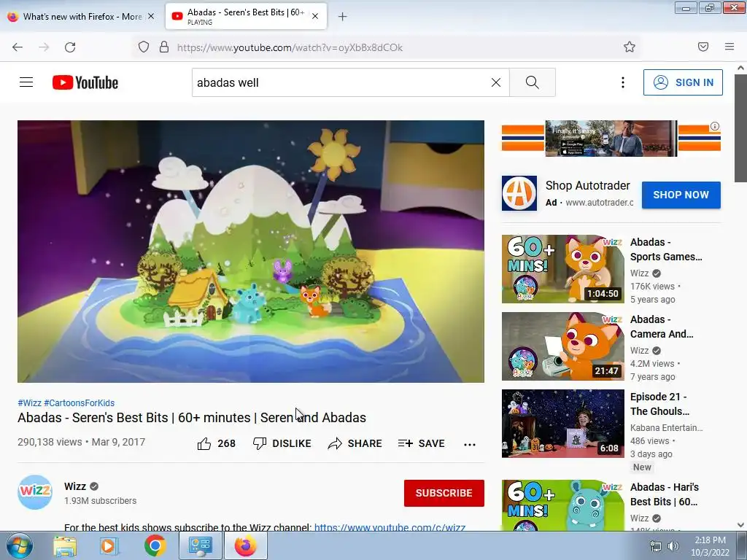
Task: Open the YouTube guide hamburger menu
Action: coord(26,82)
